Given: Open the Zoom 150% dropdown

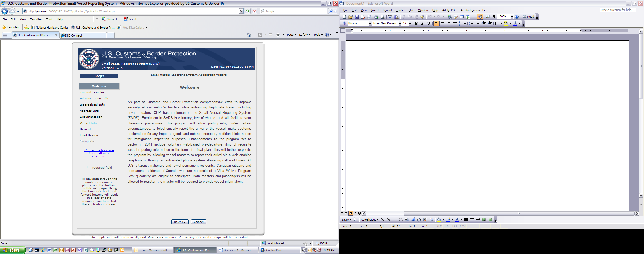Looking at the screenshot, I should (512, 17).
